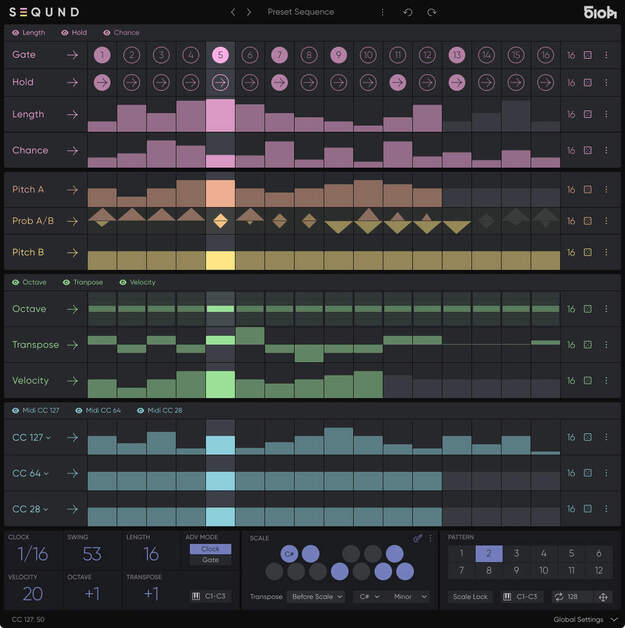
Task: Click the direction arrow next to Velocity
Action: 72,381
